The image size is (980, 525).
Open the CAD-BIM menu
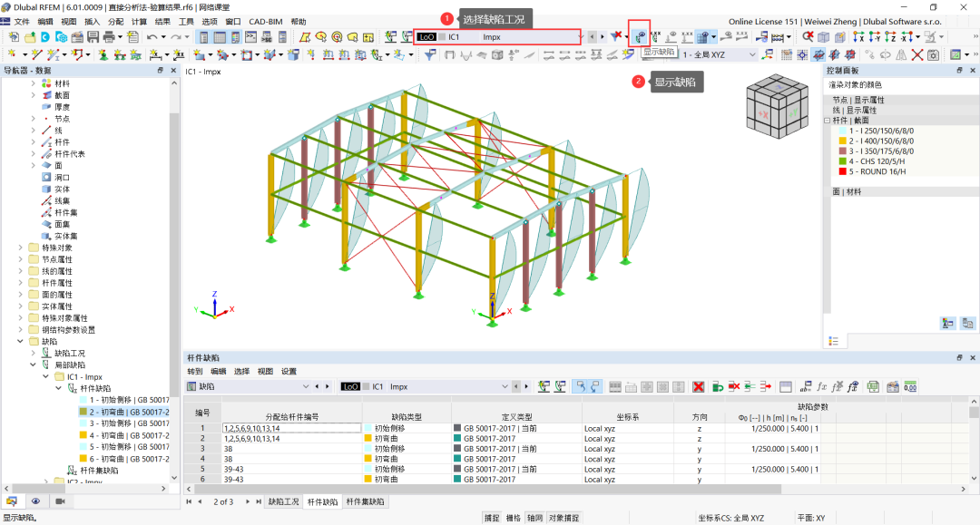(x=266, y=22)
